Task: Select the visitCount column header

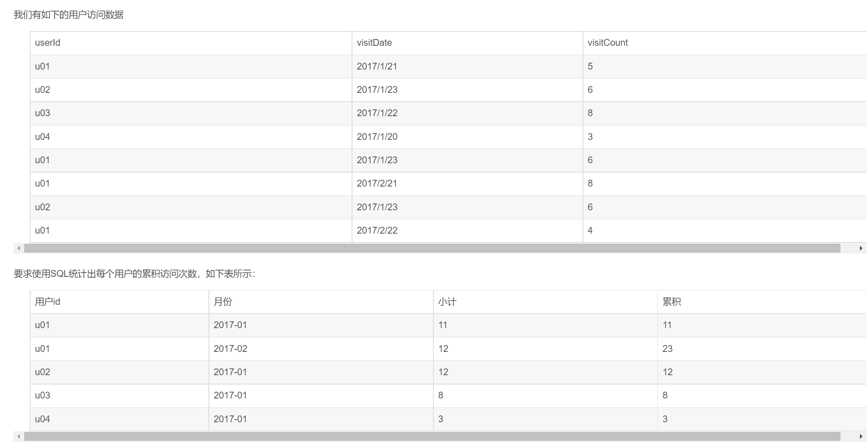Action: [x=607, y=43]
